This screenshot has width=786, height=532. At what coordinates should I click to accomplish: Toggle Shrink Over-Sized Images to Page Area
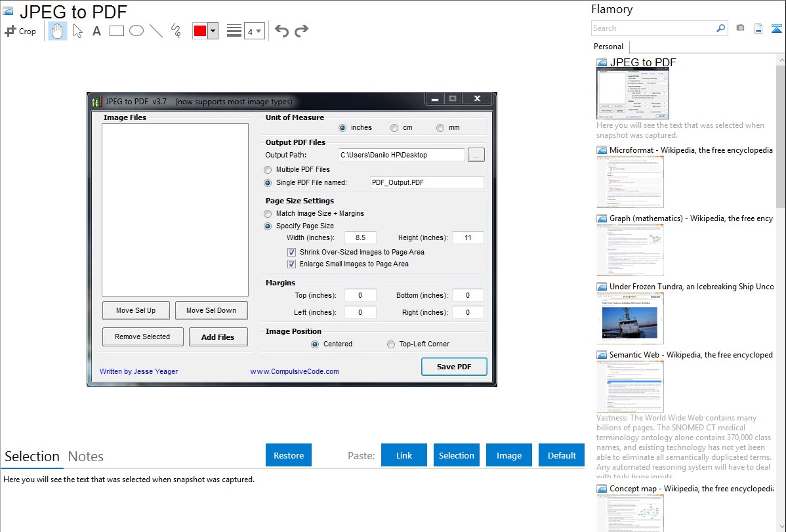(x=291, y=252)
